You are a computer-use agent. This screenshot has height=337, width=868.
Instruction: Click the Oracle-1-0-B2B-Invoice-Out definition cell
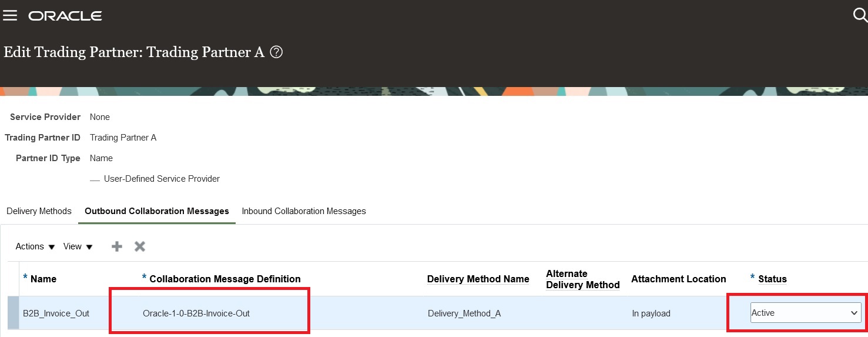tap(196, 313)
